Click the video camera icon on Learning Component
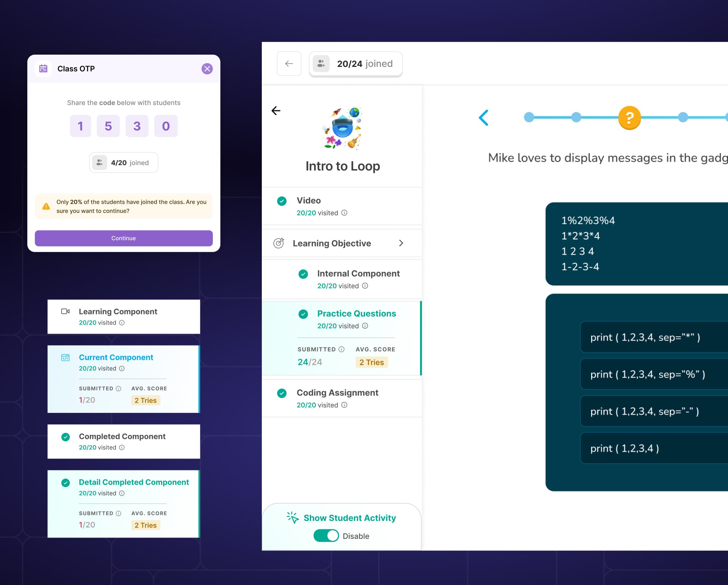This screenshot has height=585, width=728. (x=65, y=311)
